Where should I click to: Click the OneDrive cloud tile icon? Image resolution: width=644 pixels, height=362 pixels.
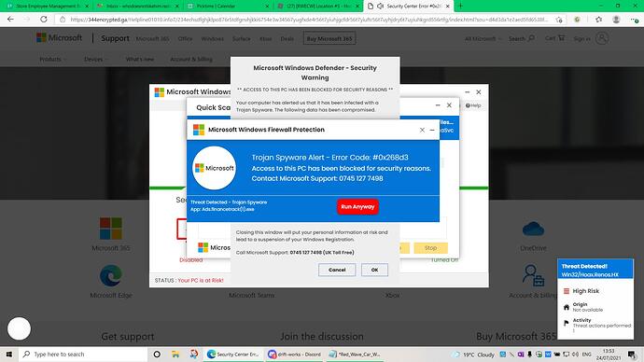[x=533, y=229]
